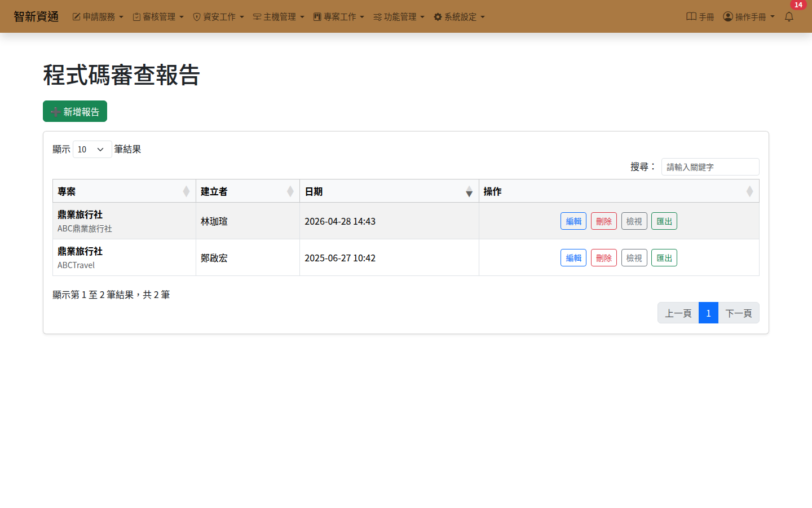This screenshot has height=508, width=812.
Task: View the 林珈瑄 report with 檢視
Action: pyautogui.click(x=634, y=221)
